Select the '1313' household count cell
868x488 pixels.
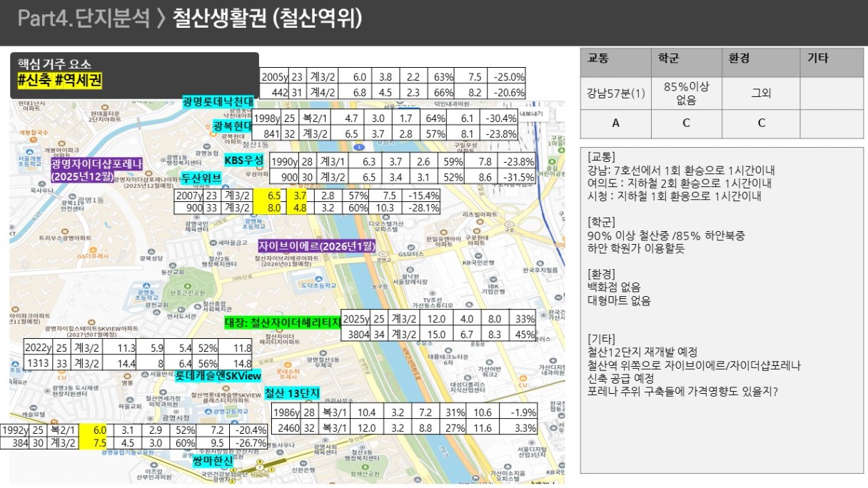38,362
